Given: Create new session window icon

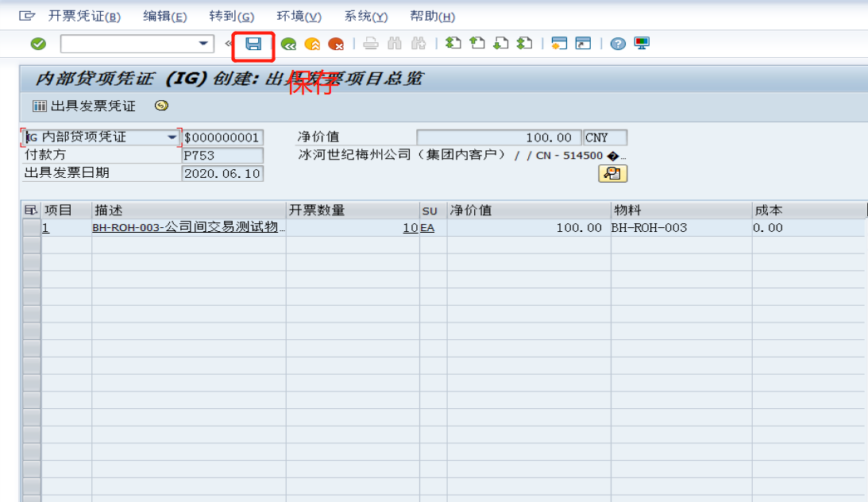Looking at the screenshot, I should [x=559, y=43].
